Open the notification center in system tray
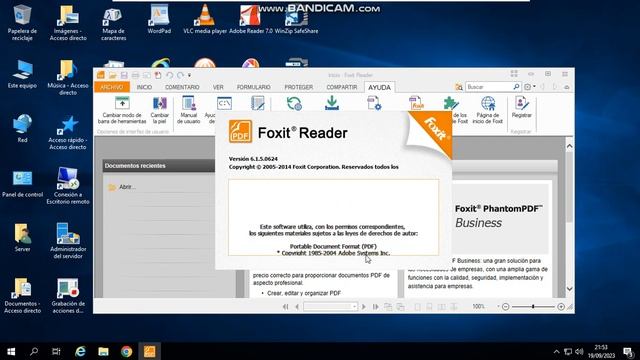640x360 pixels. (x=629, y=352)
